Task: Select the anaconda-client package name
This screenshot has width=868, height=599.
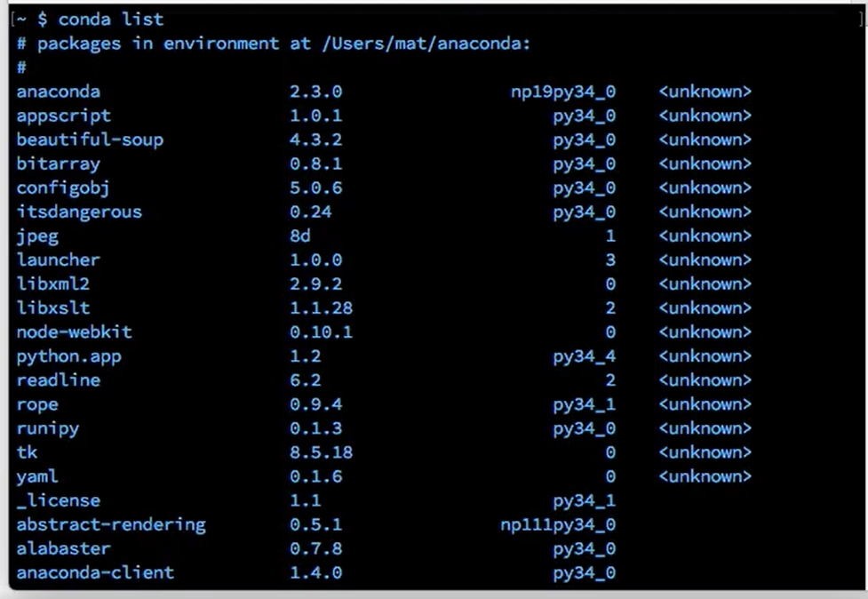Action: coord(95,572)
